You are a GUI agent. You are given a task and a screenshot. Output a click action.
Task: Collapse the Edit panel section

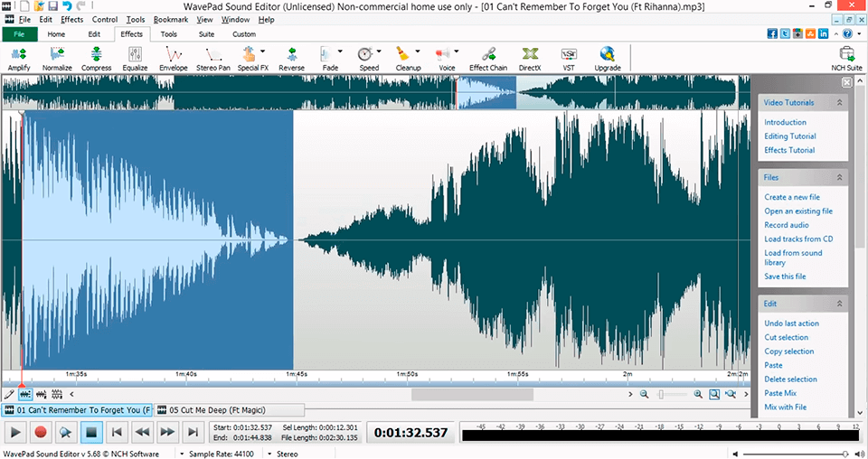[839, 304]
